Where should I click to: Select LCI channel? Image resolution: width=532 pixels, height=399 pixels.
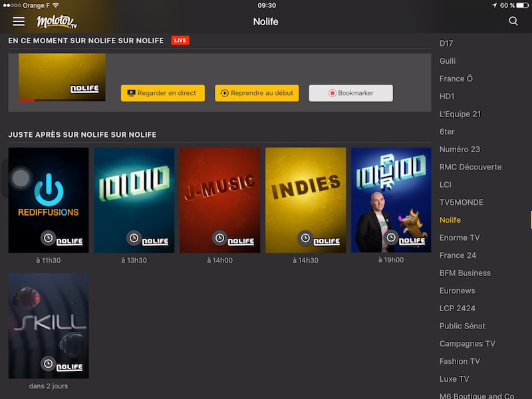446,185
